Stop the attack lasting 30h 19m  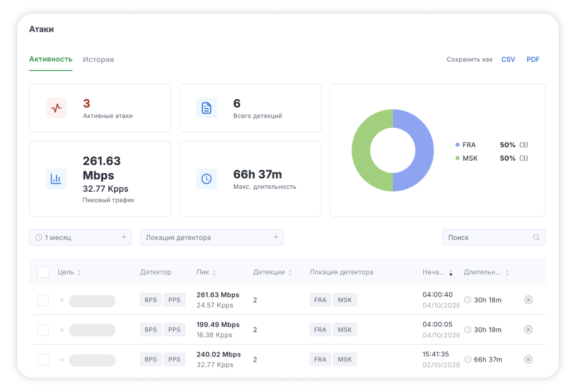click(528, 330)
